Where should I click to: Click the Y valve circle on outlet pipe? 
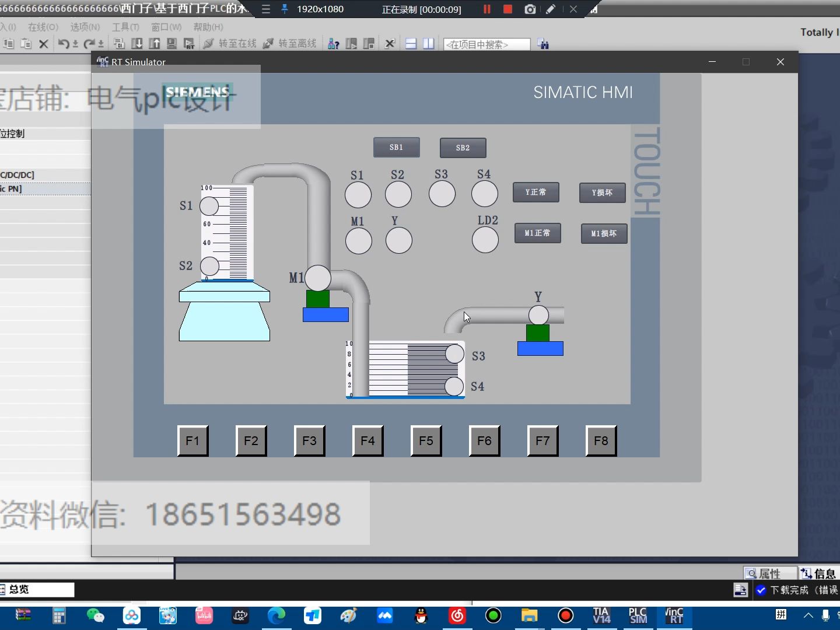pos(538,315)
